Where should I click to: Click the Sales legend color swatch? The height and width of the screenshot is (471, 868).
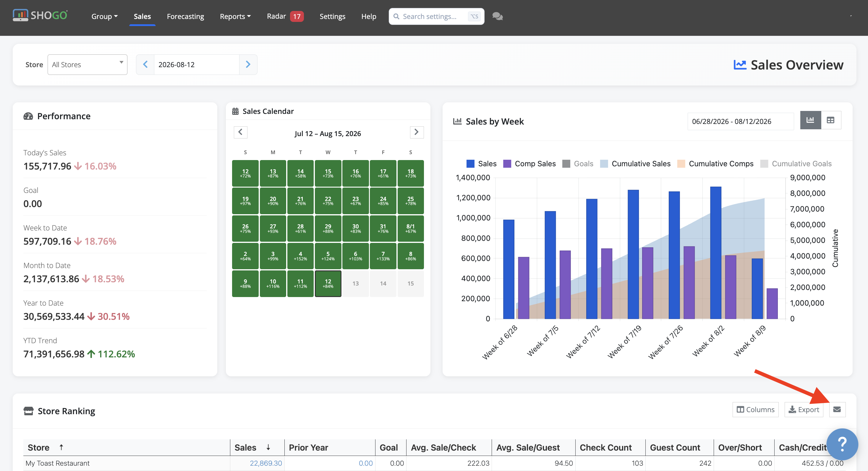coord(470,164)
